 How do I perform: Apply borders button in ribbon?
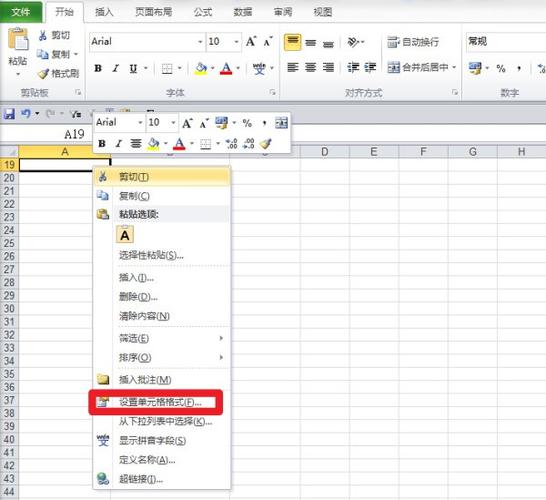pyautogui.click(x=167, y=68)
